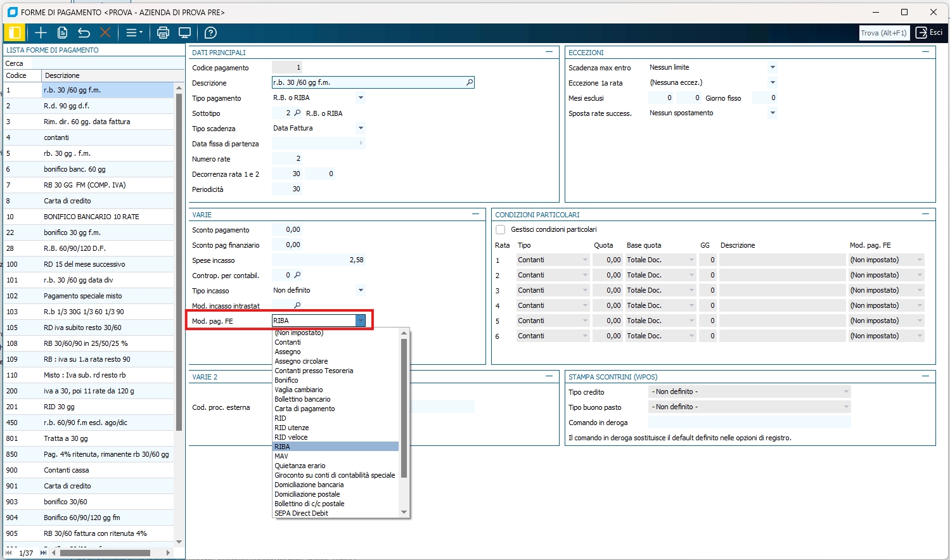This screenshot has height=560, width=950.
Task: Click the magnifier icon beside Sottotipo
Action: 297,113
